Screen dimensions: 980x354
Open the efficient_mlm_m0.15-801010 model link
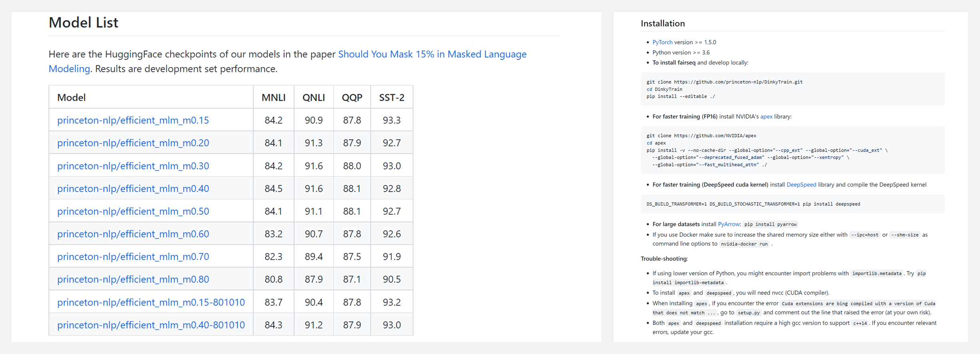pyautogui.click(x=151, y=302)
